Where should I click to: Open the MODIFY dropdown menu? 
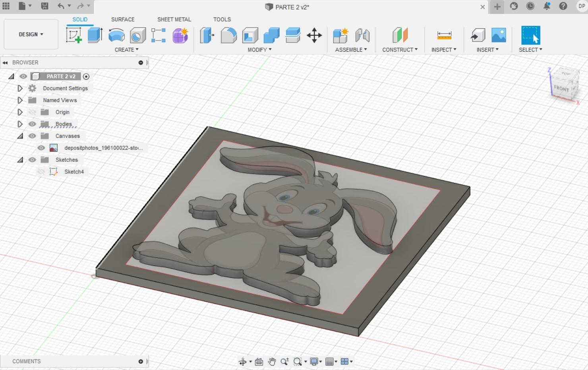259,50
